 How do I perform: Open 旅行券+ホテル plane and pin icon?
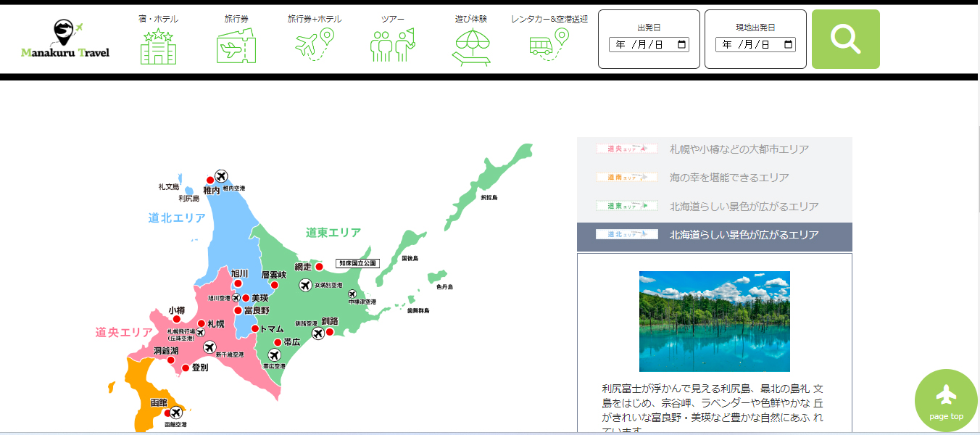pyautogui.click(x=315, y=45)
